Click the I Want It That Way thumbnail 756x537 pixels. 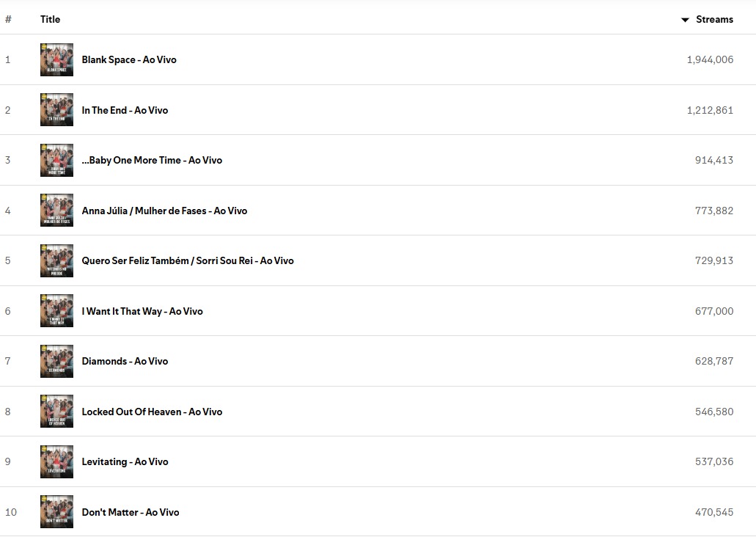click(57, 311)
